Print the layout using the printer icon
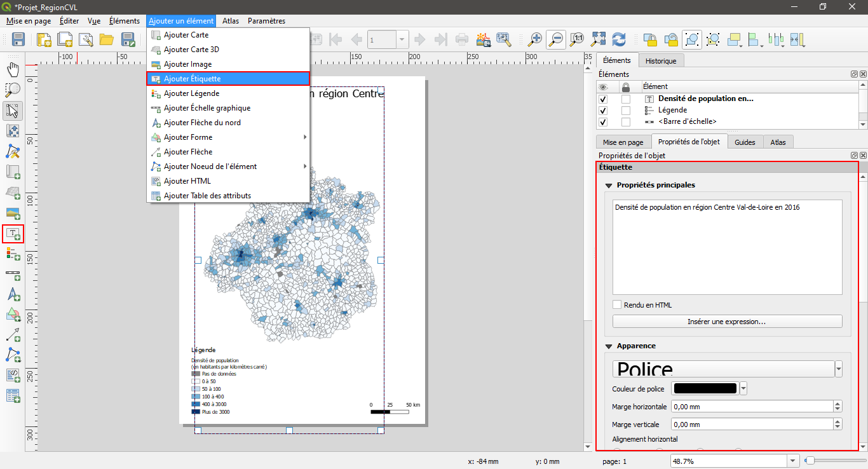The image size is (868, 469). [462, 39]
